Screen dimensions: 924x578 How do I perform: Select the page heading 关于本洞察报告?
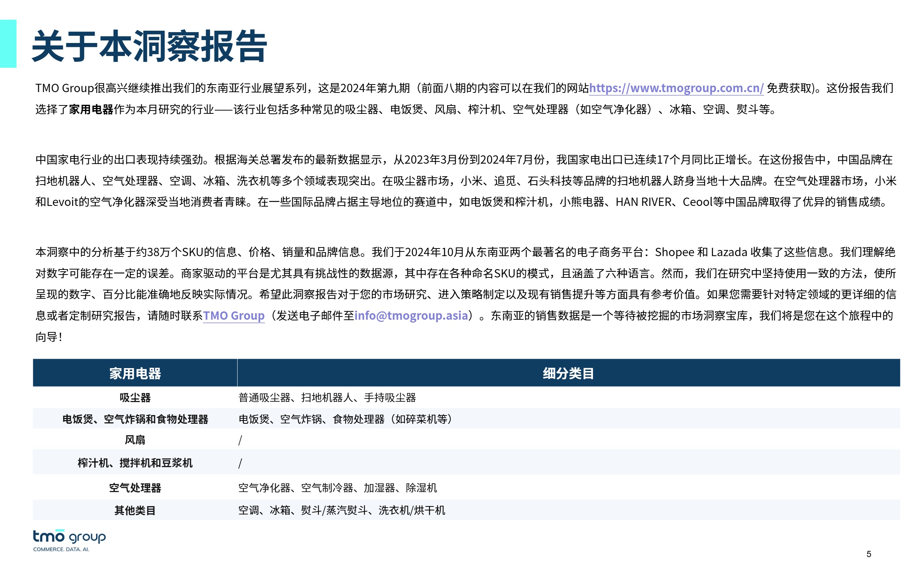[149, 47]
